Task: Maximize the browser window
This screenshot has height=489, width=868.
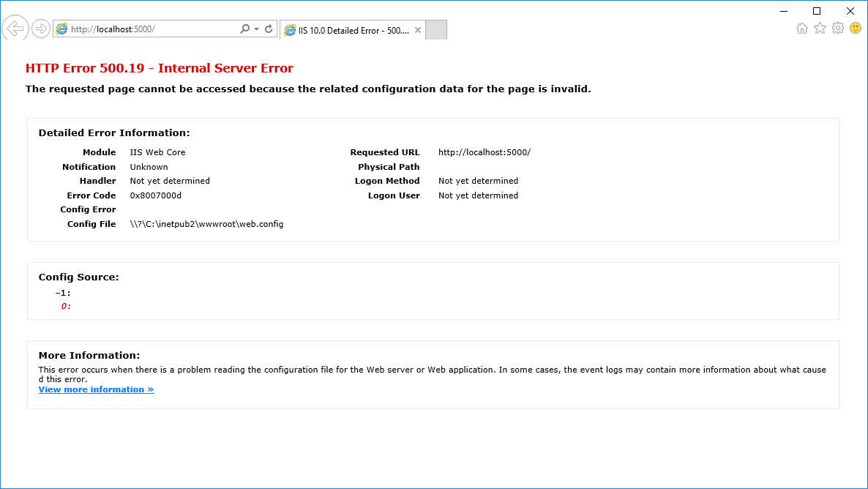Action: pyautogui.click(x=817, y=11)
